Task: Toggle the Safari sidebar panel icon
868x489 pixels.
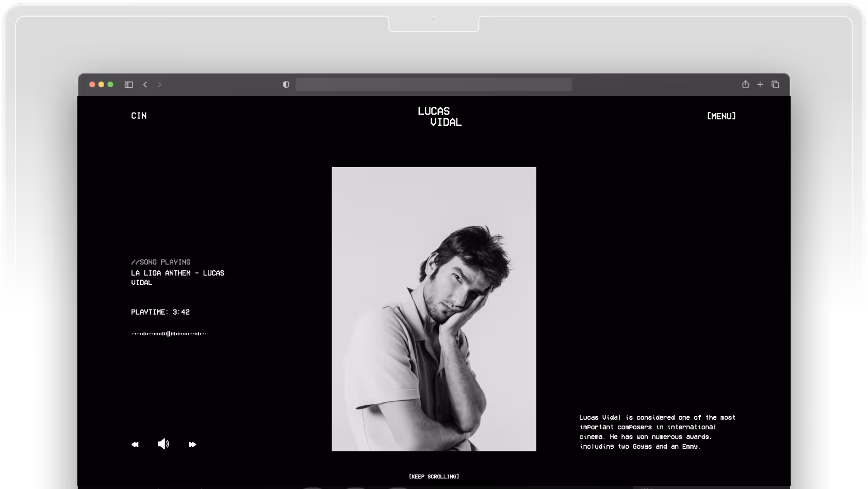Action: click(x=129, y=85)
